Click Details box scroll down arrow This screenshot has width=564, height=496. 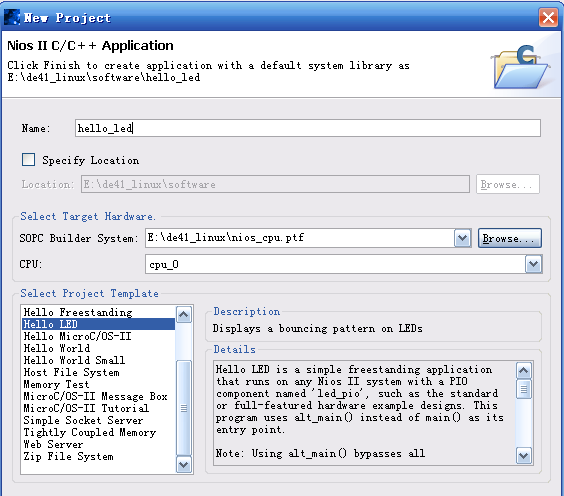524,456
